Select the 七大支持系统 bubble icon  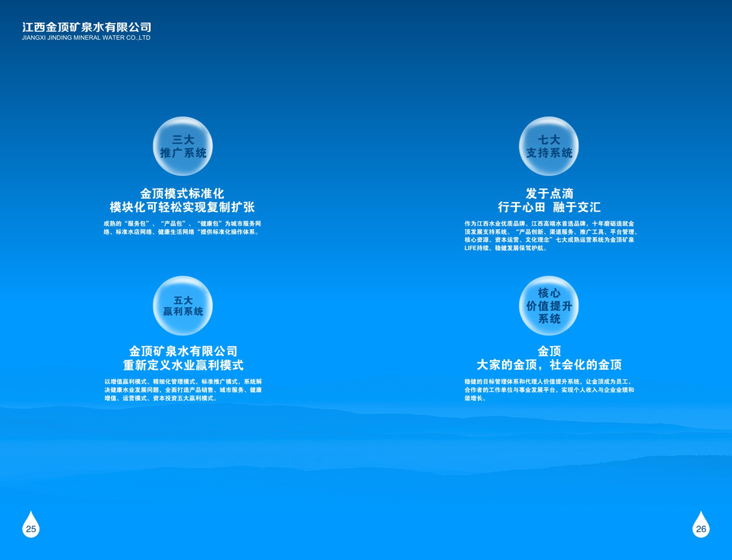pyautogui.click(x=549, y=146)
